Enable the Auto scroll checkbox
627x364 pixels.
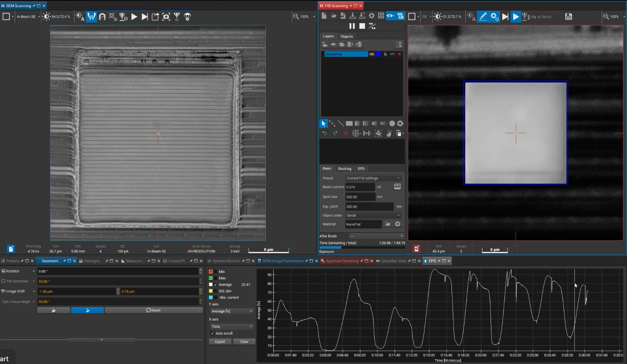click(212, 333)
